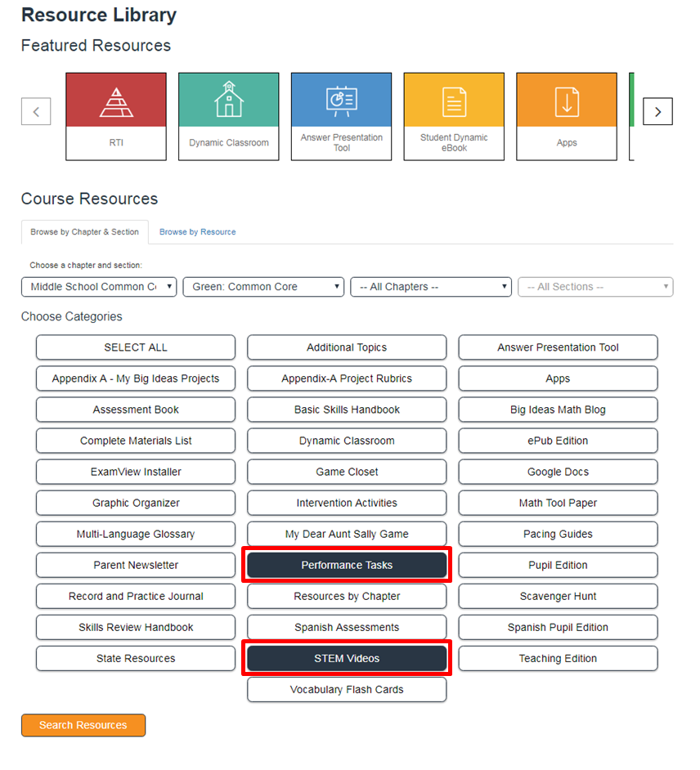
Task: Deselect the Performance Tasks category
Action: click(x=347, y=565)
